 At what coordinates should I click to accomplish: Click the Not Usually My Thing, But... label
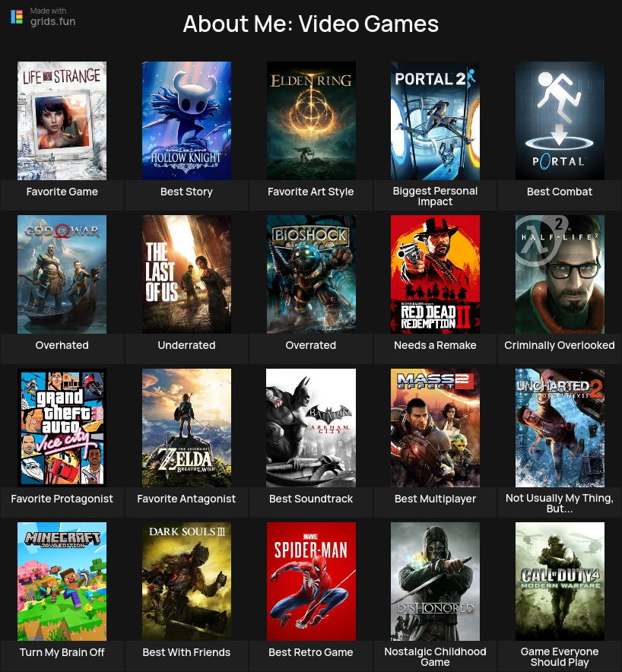pyautogui.click(x=560, y=503)
